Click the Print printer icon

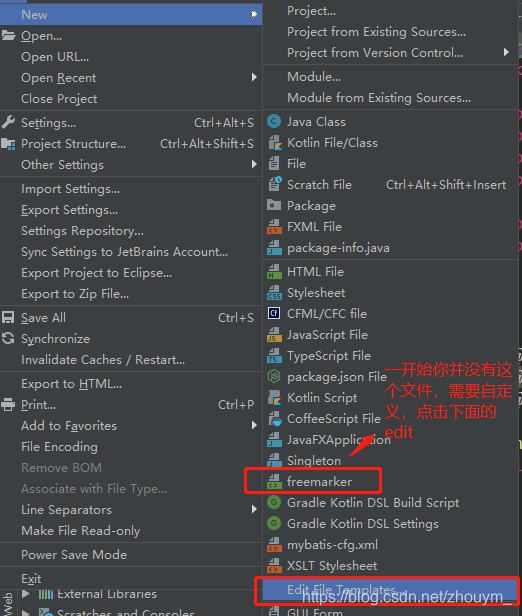8,404
